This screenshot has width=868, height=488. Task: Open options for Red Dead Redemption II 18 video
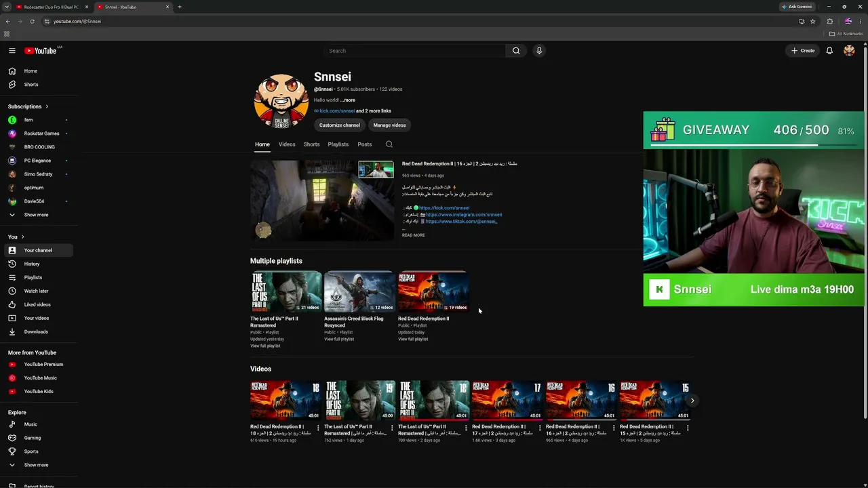coord(318,428)
